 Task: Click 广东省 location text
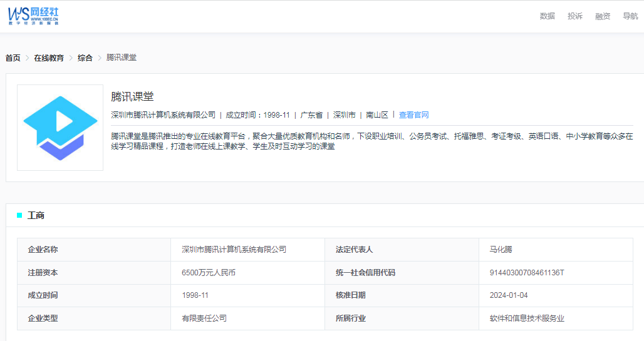pos(311,115)
